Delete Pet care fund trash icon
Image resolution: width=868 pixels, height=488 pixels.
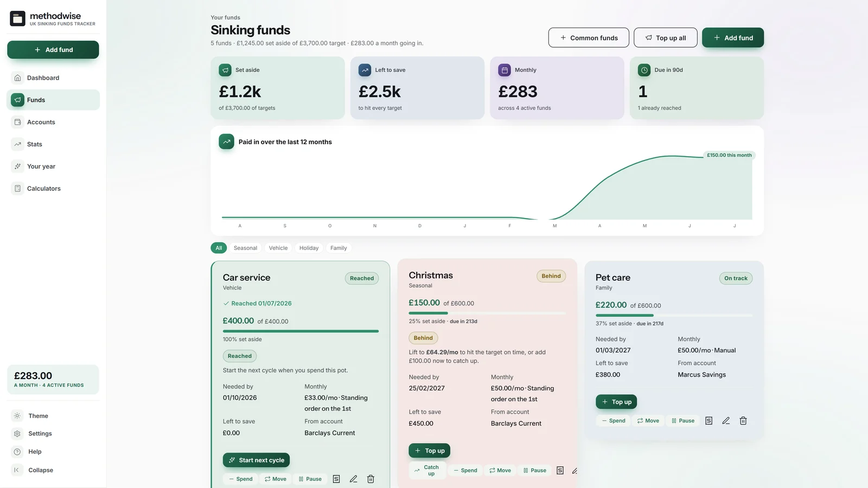point(744,420)
